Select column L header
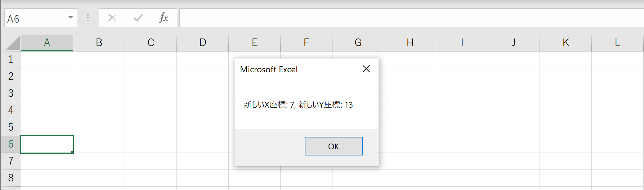Image resolution: width=644 pixels, height=190 pixels. click(x=617, y=43)
